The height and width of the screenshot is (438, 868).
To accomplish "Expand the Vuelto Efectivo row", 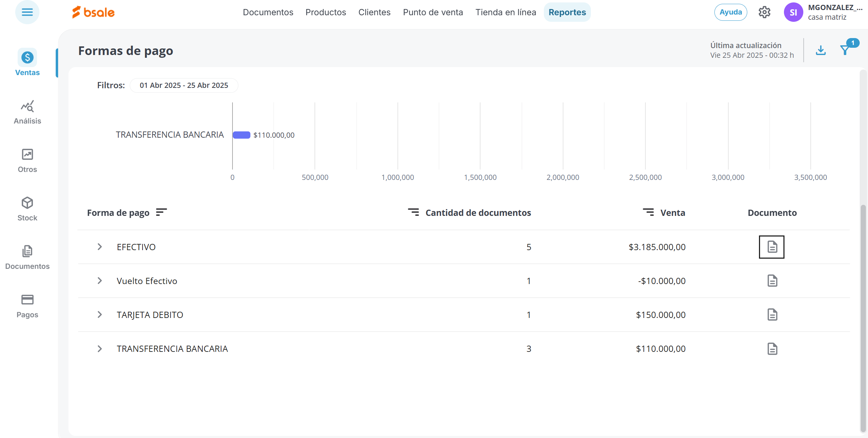I will tap(100, 281).
